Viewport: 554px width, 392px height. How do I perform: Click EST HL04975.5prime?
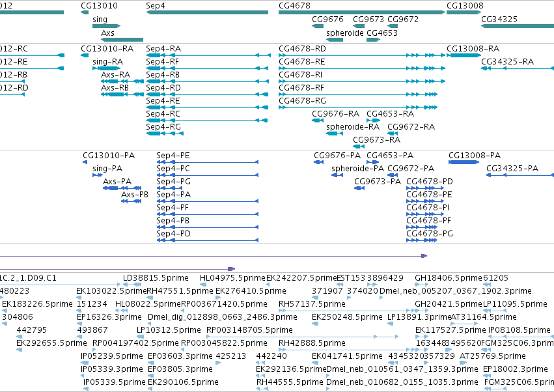point(203,285)
